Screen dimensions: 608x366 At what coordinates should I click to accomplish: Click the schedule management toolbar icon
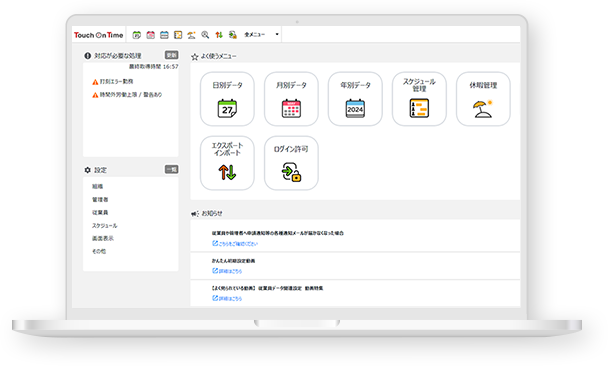click(178, 35)
